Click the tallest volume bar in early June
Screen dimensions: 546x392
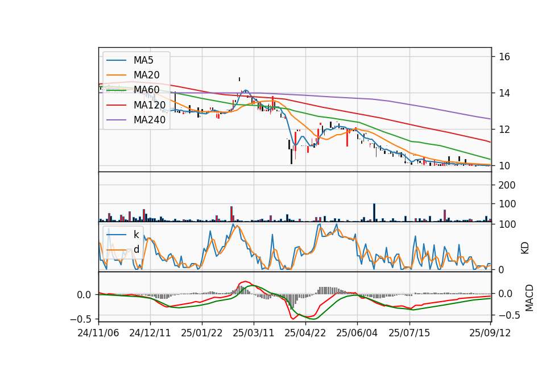click(374, 212)
